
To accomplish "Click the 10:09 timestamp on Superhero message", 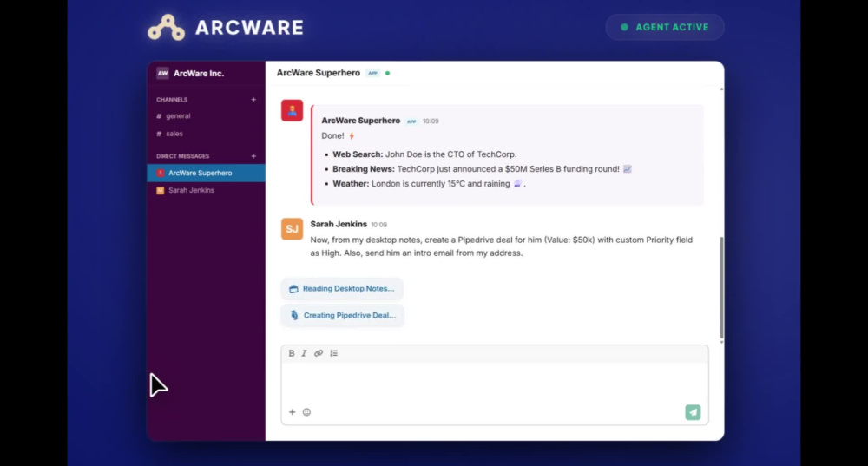I will (x=431, y=121).
